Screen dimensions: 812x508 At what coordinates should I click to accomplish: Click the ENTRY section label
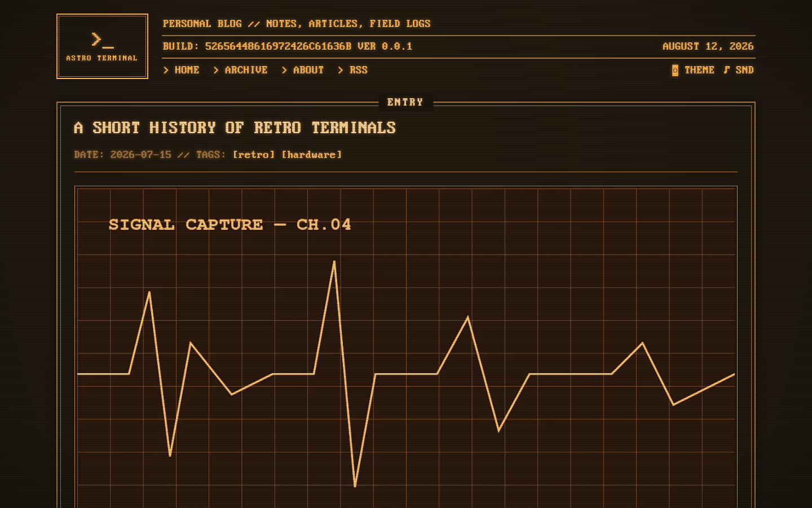coord(405,102)
